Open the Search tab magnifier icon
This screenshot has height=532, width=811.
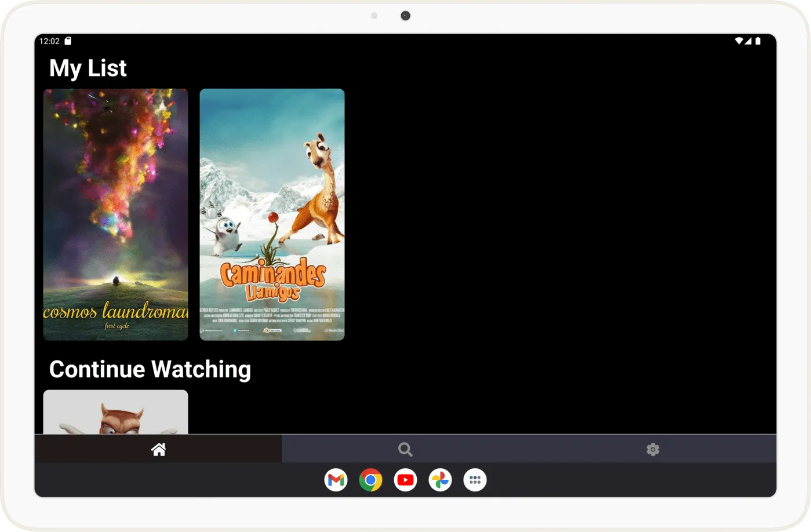[405, 449]
